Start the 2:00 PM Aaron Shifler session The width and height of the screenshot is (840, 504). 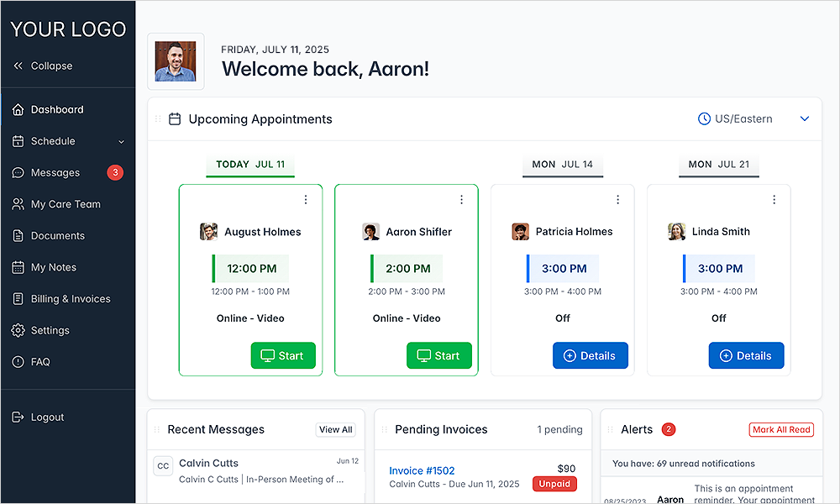[x=438, y=355]
